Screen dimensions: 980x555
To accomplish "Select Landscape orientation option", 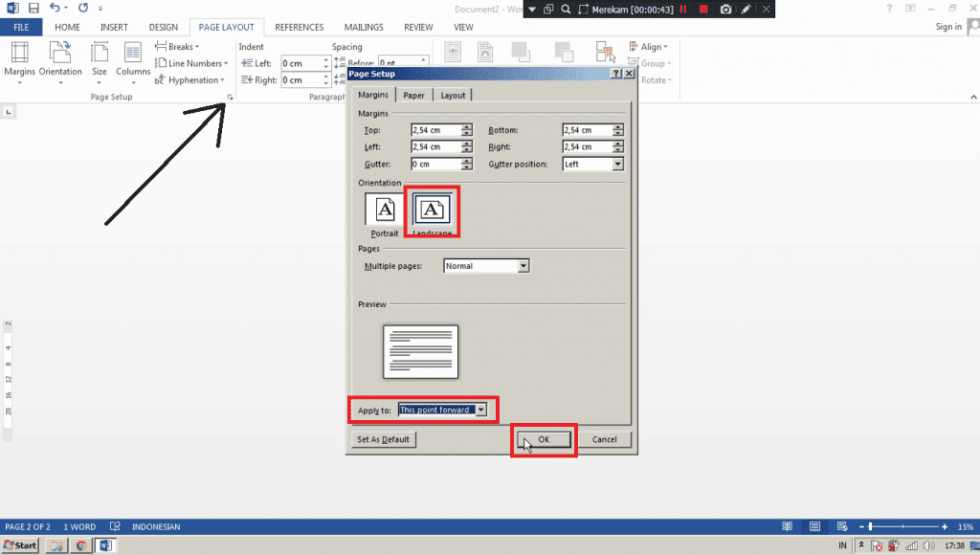I will coord(433,211).
